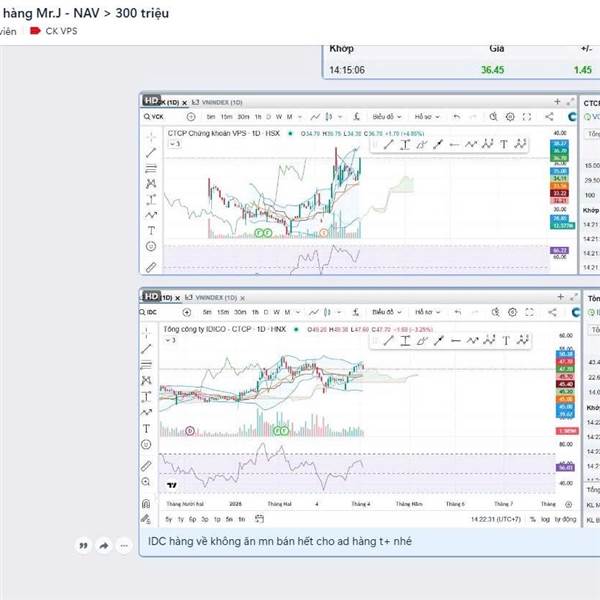Close the VCK (1D) tab in the upper chart

[184, 103]
